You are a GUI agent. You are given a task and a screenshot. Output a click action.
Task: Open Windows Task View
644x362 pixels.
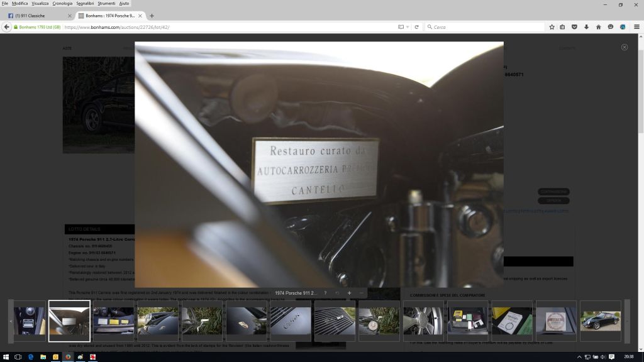click(x=18, y=357)
